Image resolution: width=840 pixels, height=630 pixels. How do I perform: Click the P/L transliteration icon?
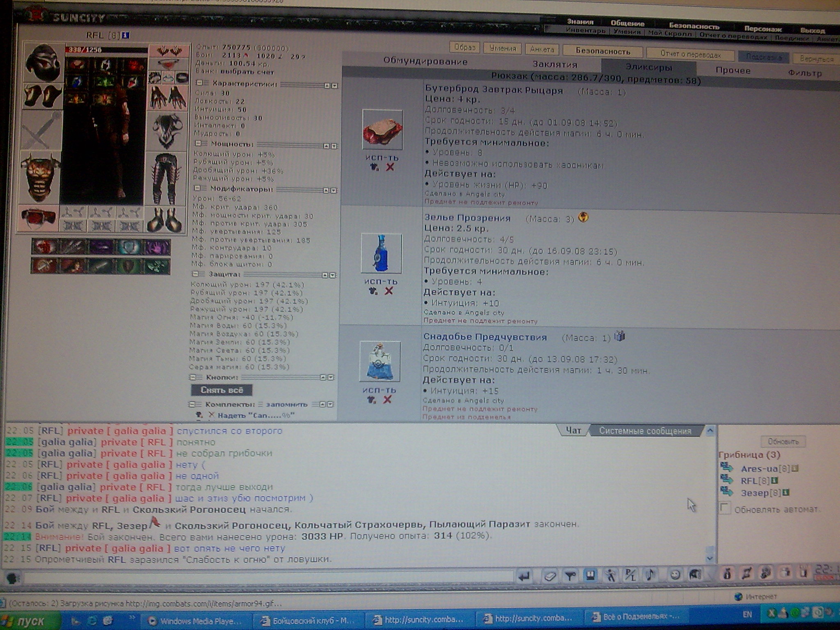(630, 575)
